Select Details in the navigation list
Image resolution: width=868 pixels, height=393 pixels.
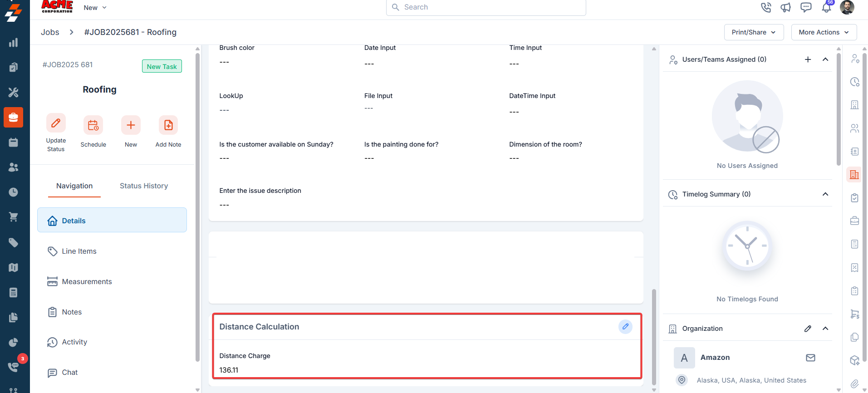(112, 220)
